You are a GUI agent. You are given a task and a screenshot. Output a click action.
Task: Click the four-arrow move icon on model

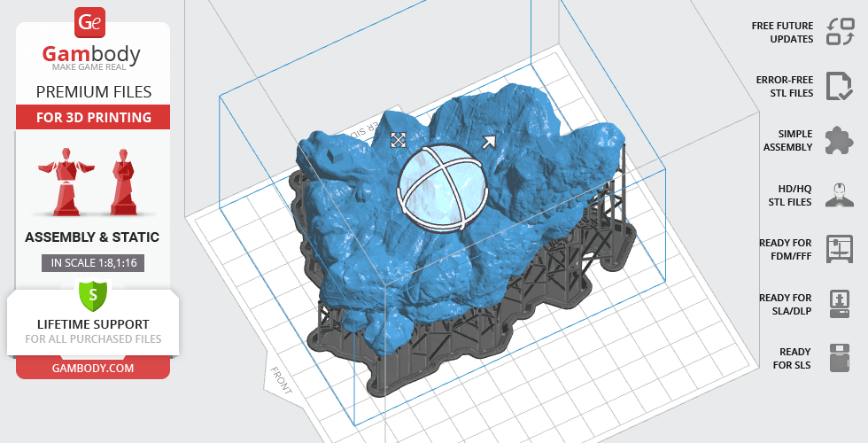coord(399,140)
